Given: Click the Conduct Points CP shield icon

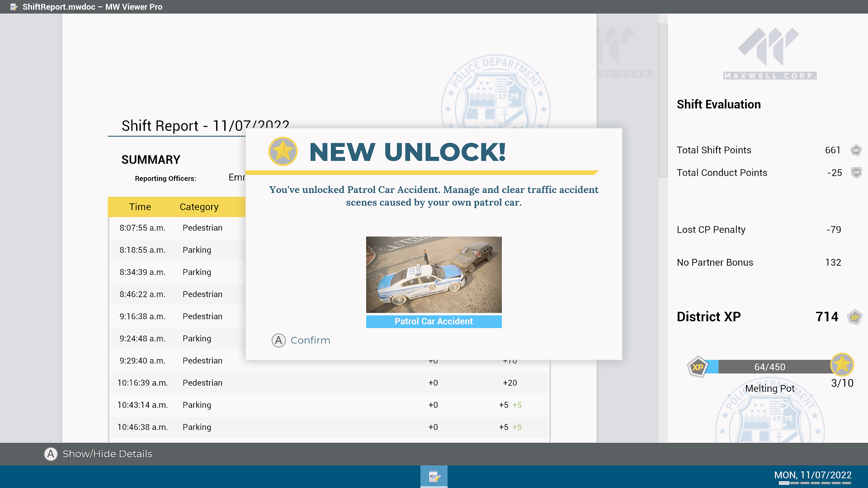Looking at the screenshot, I should (x=856, y=173).
